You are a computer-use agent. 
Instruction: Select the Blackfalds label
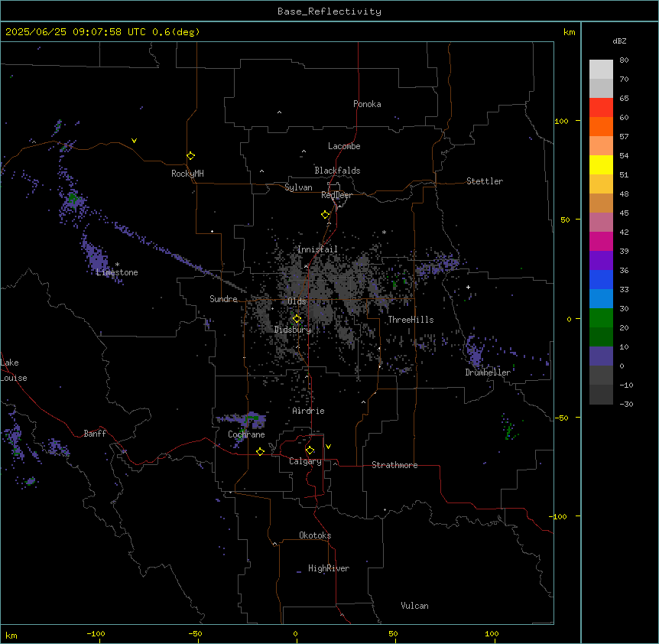click(337, 171)
